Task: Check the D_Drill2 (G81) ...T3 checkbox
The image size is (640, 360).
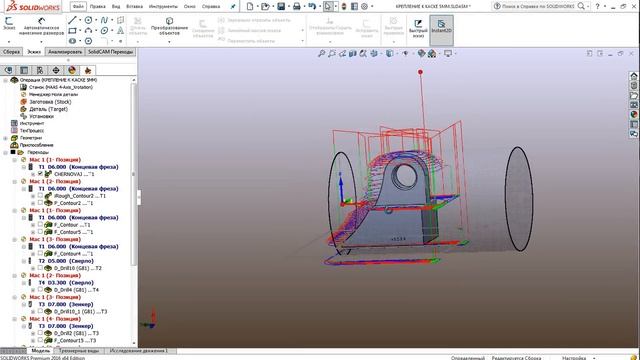Action: pos(40,333)
